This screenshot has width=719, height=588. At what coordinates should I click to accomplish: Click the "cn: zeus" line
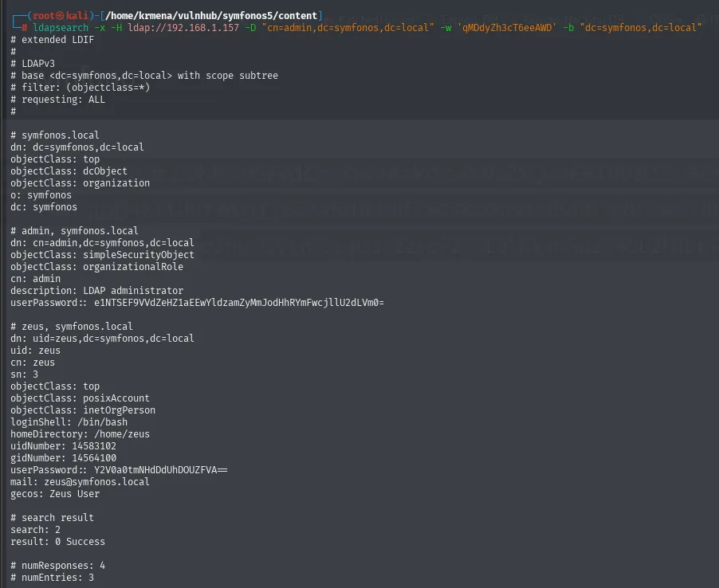point(33,362)
